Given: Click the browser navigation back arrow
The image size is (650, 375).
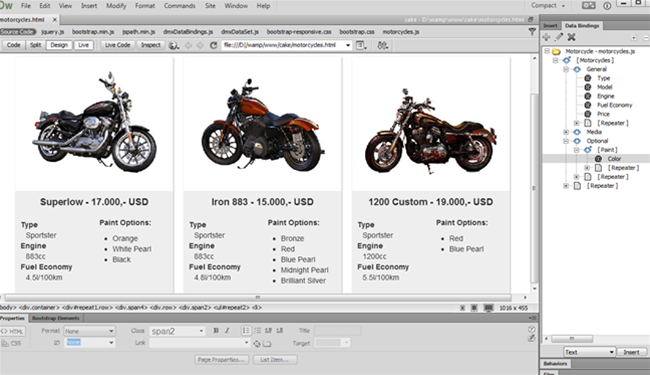Looking at the screenshot, I should [x=188, y=45].
